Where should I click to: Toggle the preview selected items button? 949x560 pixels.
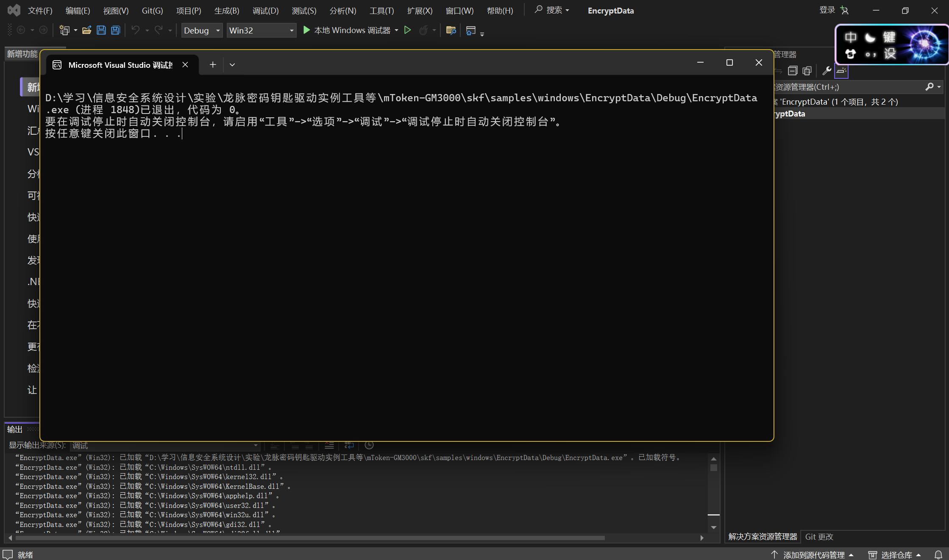pyautogui.click(x=841, y=71)
